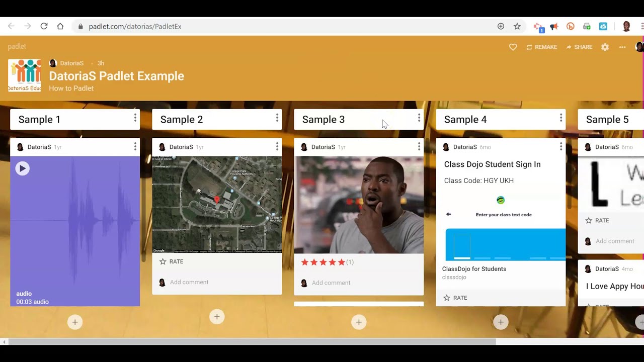Go back with the browser back arrow
The width and height of the screenshot is (644, 362).
tap(11, 26)
